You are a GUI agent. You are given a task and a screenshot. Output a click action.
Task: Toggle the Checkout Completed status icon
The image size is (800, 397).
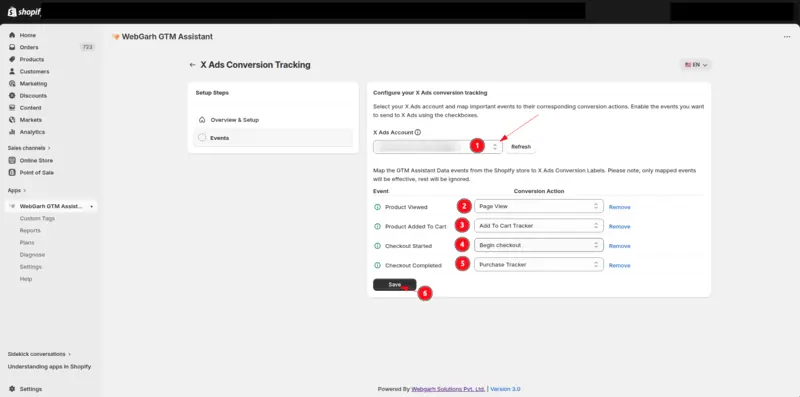pos(378,265)
